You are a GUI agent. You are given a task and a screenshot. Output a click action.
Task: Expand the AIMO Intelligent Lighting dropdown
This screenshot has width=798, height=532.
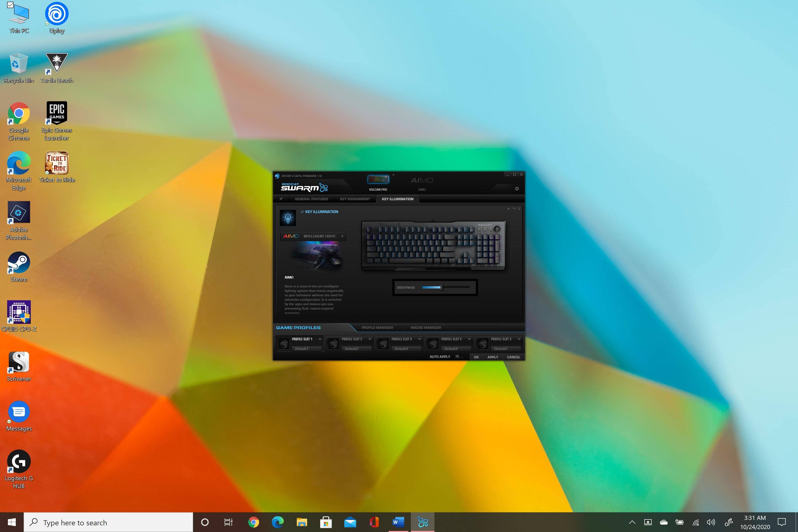342,236
